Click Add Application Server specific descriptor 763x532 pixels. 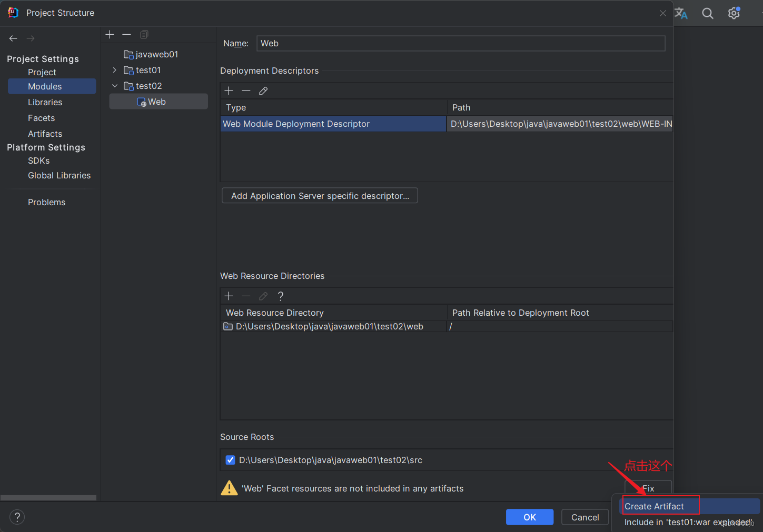pyautogui.click(x=320, y=196)
